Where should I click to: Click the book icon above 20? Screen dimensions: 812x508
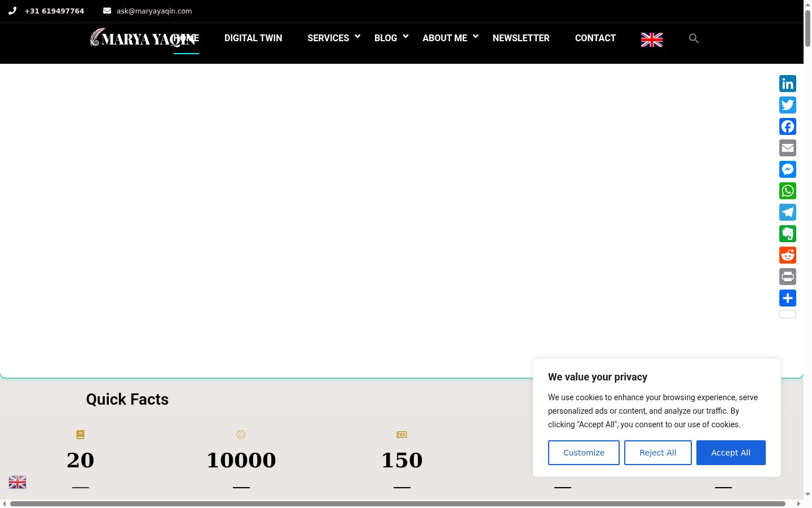tap(80, 435)
